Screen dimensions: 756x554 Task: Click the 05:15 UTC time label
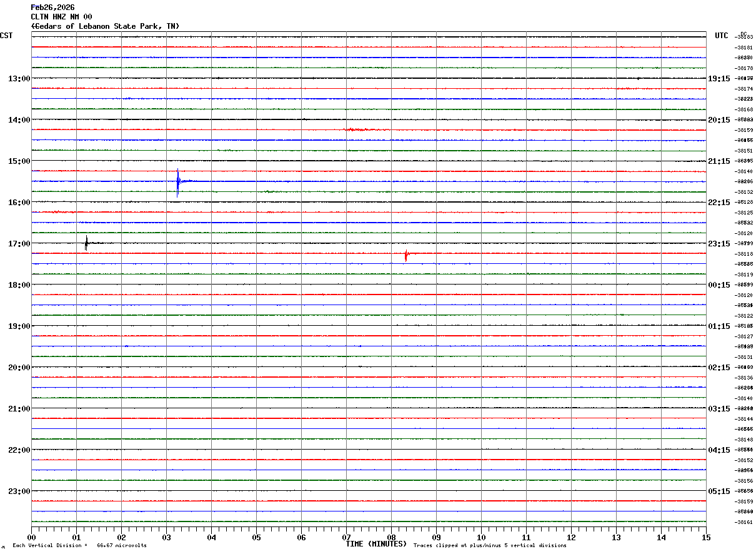click(x=719, y=491)
